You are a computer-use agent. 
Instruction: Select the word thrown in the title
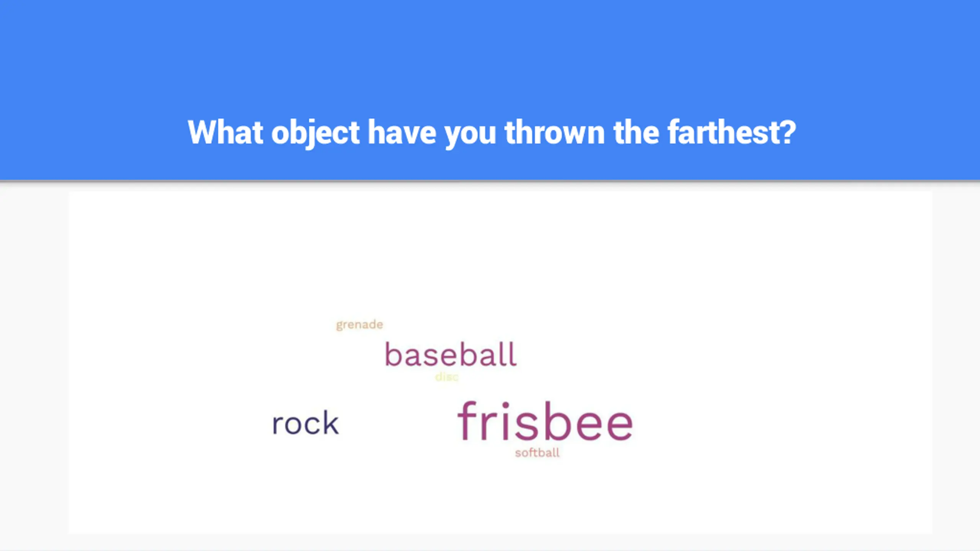555,132
